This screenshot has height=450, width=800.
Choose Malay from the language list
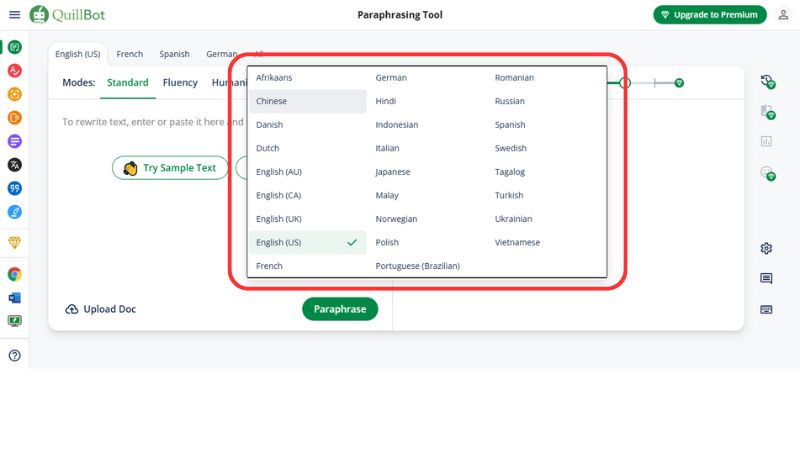428,195
